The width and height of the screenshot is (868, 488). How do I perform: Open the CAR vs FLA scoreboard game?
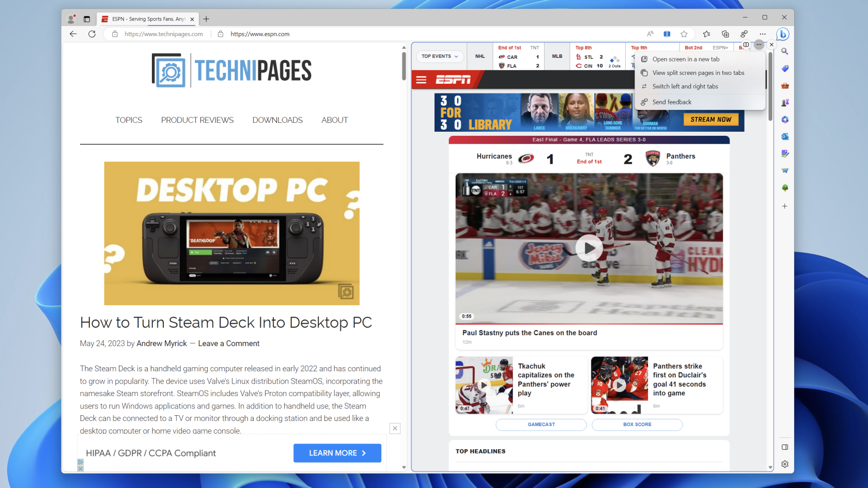(519, 56)
